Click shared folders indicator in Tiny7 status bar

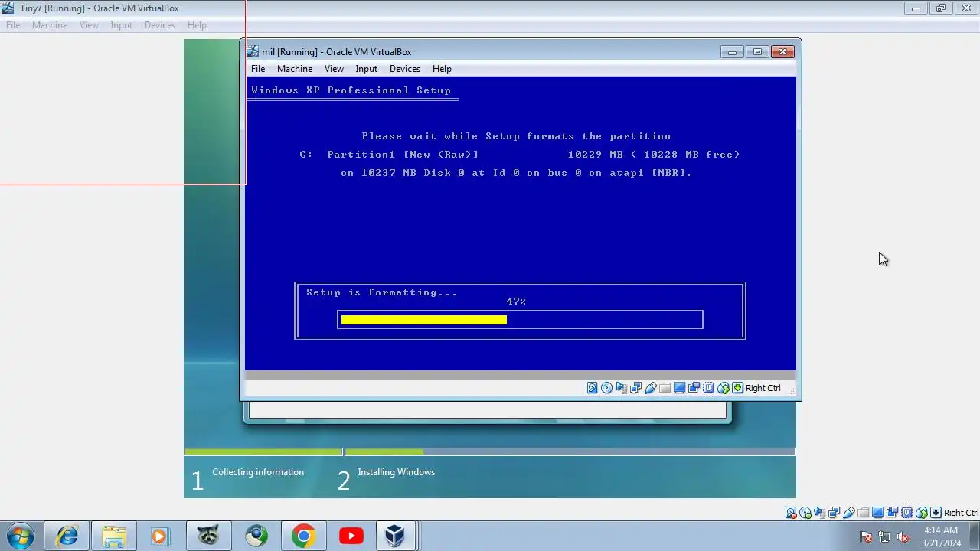(864, 513)
